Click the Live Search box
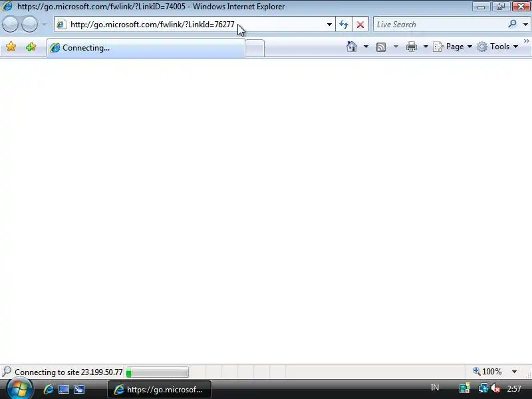The width and height of the screenshot is (532, 399). pos(440,25)
